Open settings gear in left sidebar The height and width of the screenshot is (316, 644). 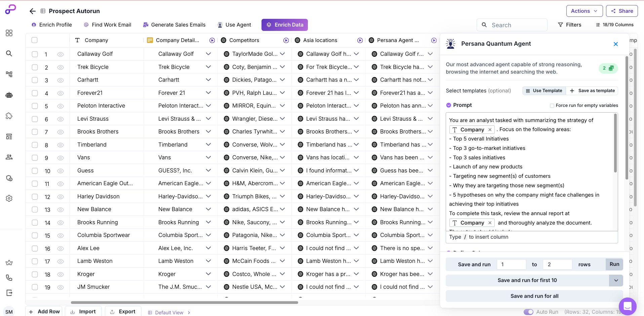(x=9, y=198)
